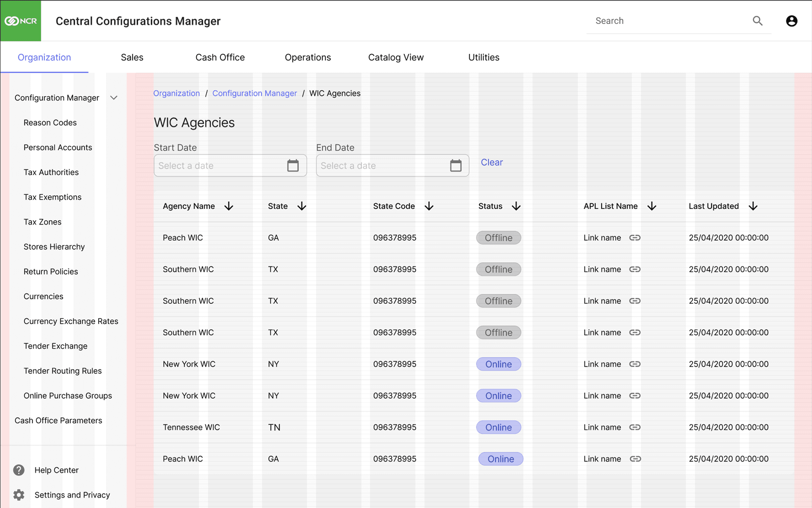
Task: Sort by Status column arrow
Action: pyautogui.click(x=516, y=206)
